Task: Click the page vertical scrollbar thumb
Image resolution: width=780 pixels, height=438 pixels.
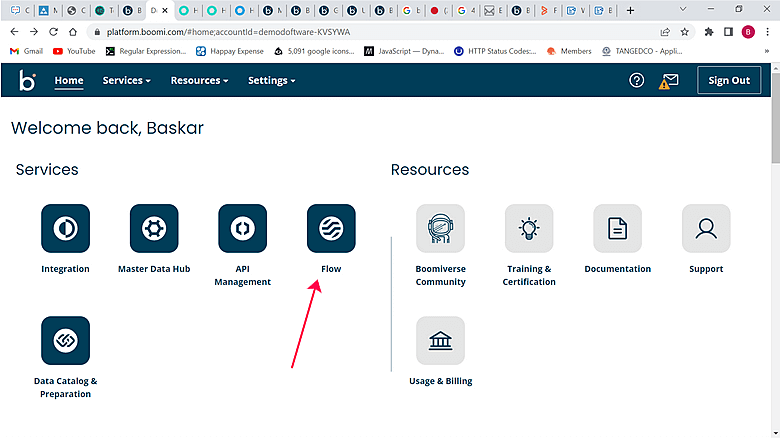Action: click(776, 117)
